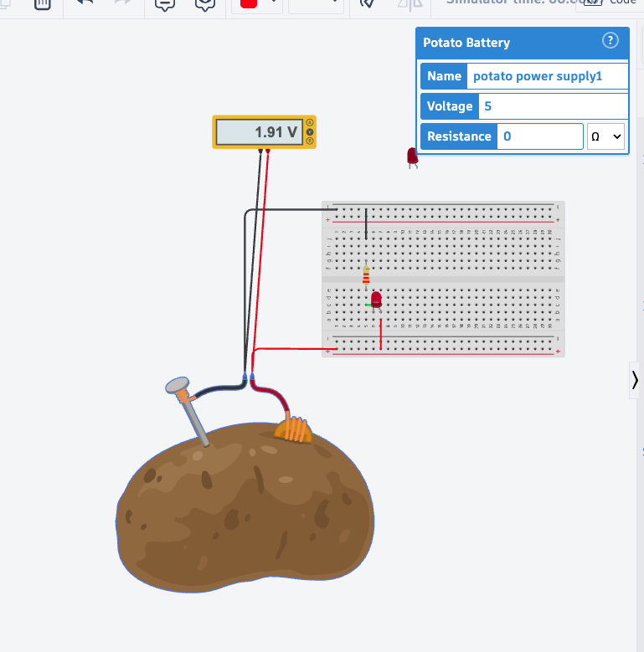This screenshot has width=644, height=652.
Task: Select the loose red LED beside the panel
Action: (412, 158)
